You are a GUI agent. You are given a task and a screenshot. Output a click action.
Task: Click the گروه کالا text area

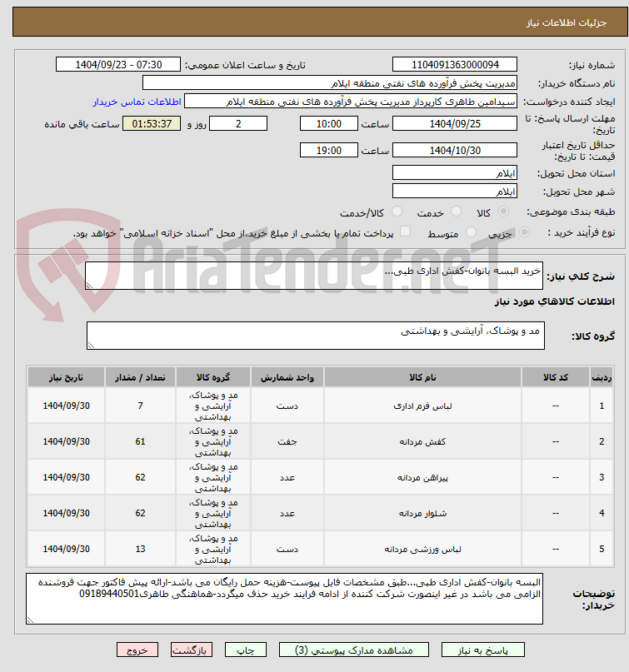click(x=316, y=336)
